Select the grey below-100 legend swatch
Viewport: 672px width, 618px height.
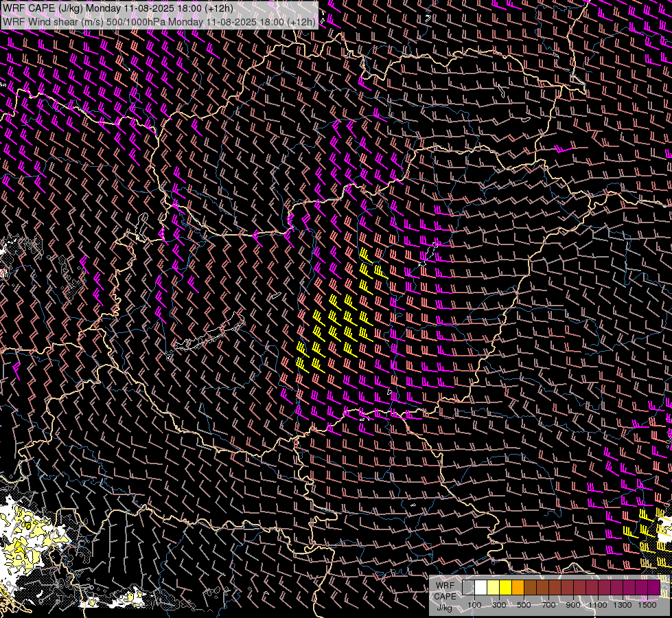point(468,587)
